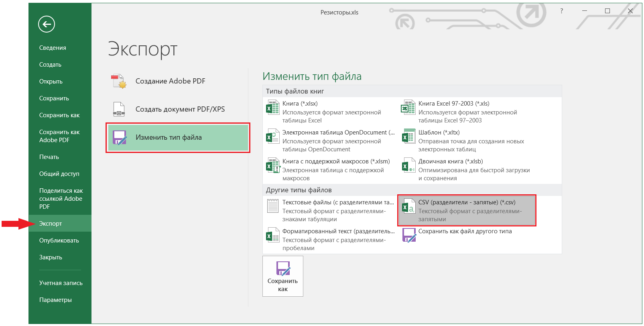Open the Сведения menu item
Screen dimensions: 644x326
[60, 48]
